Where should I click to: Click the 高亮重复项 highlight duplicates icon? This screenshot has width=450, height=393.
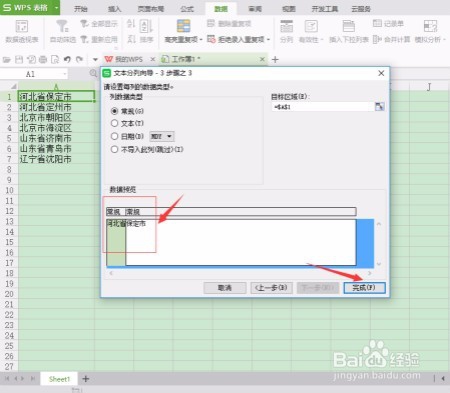point(183,26)
